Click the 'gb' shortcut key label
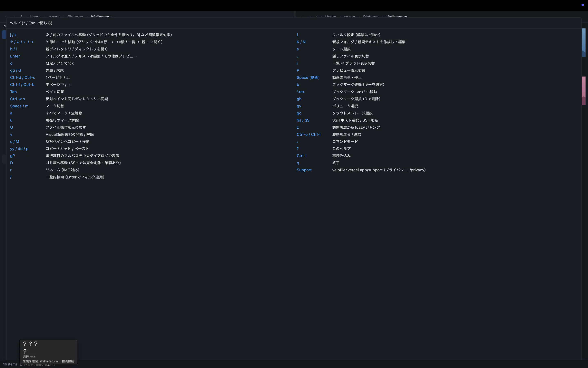The image size is (588, 368). (x=299, y=99)
